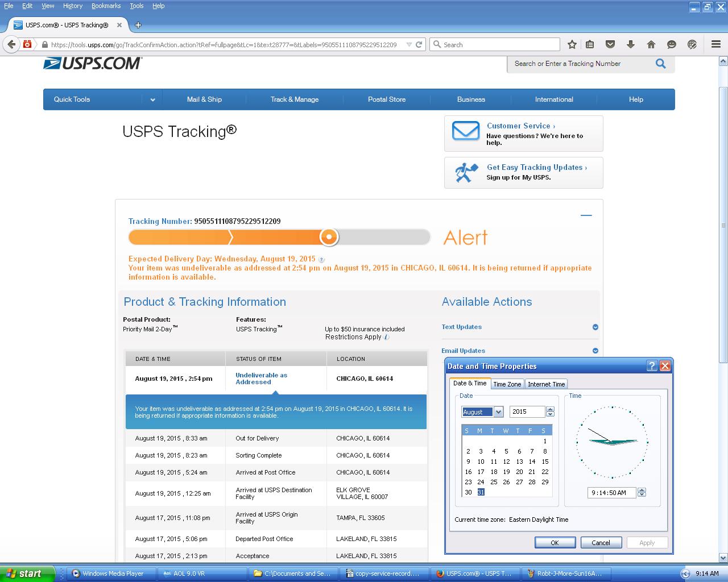
Task: Click the time spinner in Date dialog
Action: click(642, 493)
